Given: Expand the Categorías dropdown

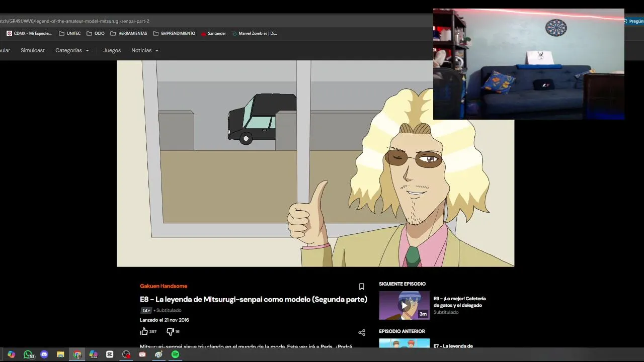Looking at the screenshot, I should click(x=72, y=50).
